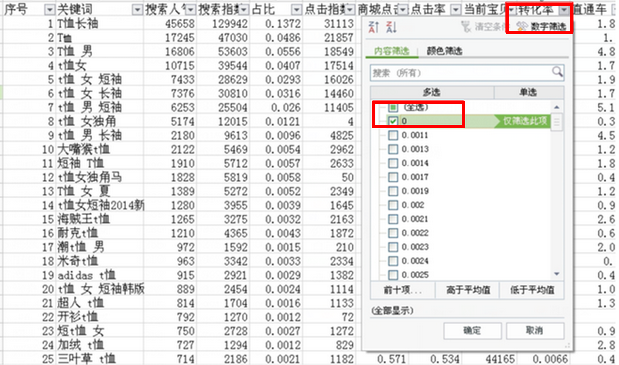Click the descending sort icon
619x365 pixels.
(x=391, y=27)
